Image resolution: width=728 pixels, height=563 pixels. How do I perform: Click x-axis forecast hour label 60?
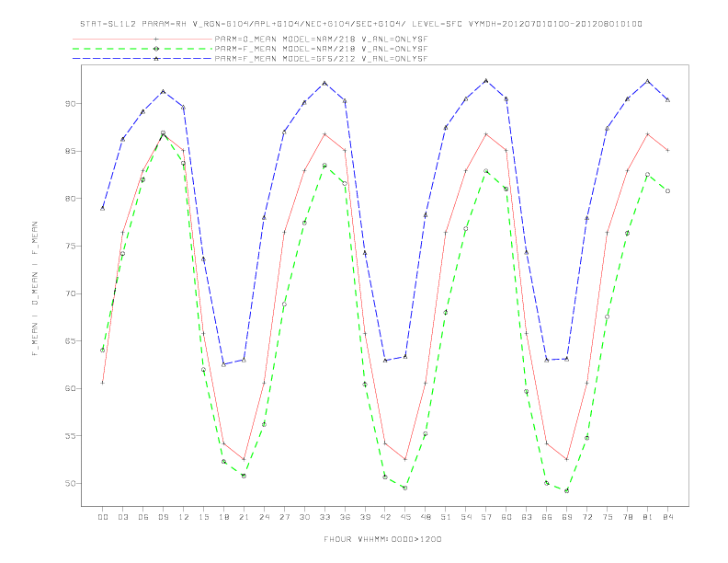click(506, 517)
